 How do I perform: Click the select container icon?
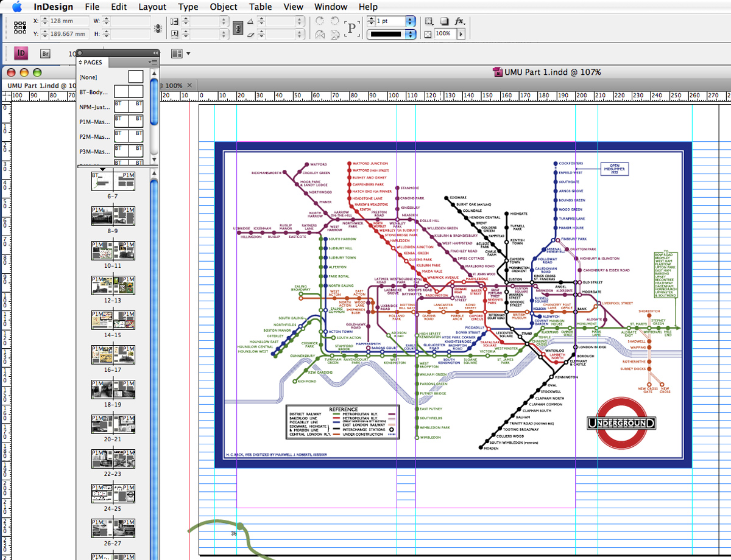[429, 21]
